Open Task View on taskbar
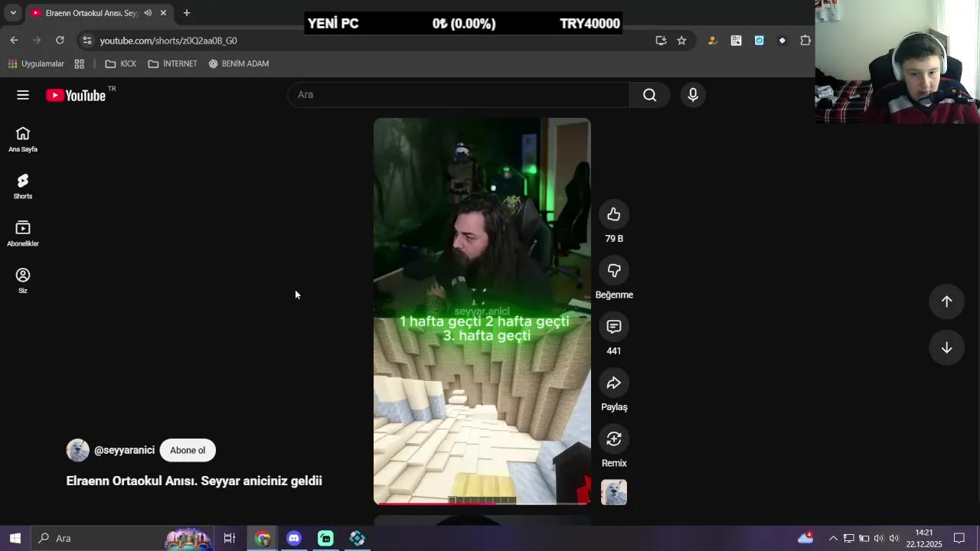Screen dimensions: 980x551 pyautogui.click(x=229, y=538)
